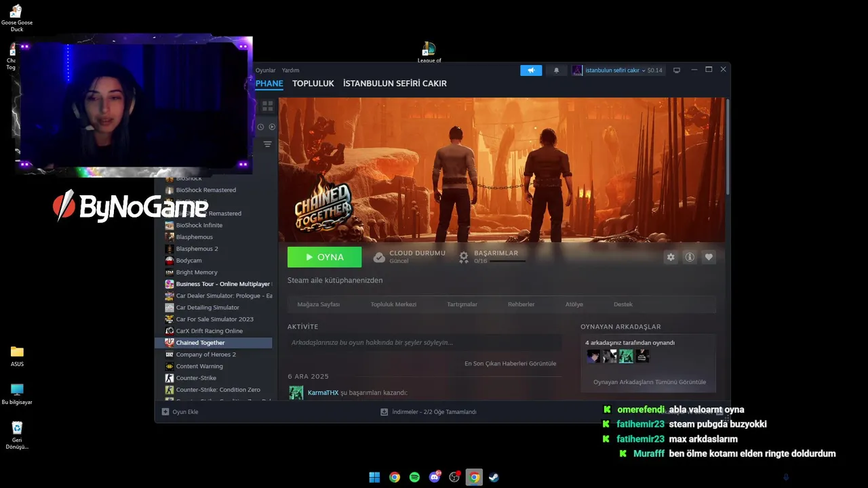The image size is (868, 488).
Task: Open the Atölye workshop tab
Action: point(574,304)
